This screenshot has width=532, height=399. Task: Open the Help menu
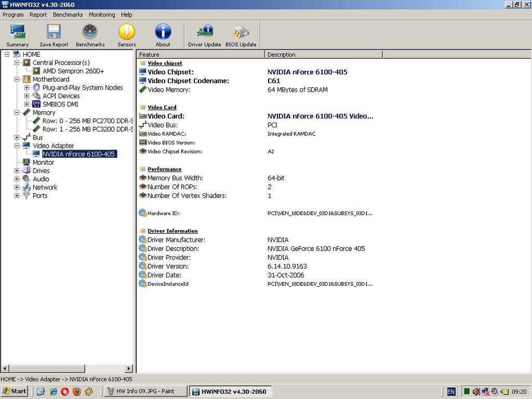(x=127, y=15)
